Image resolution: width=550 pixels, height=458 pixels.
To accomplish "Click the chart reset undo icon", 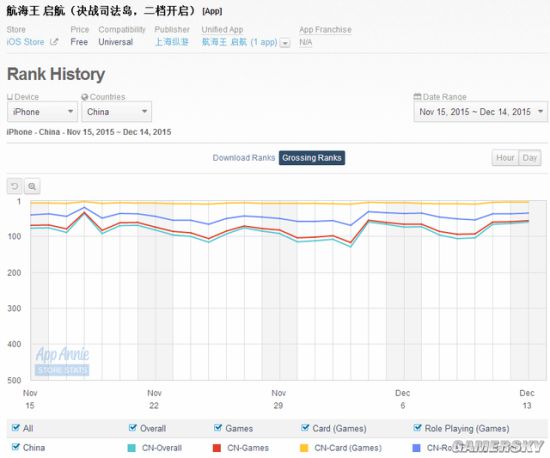I will 14,186.
